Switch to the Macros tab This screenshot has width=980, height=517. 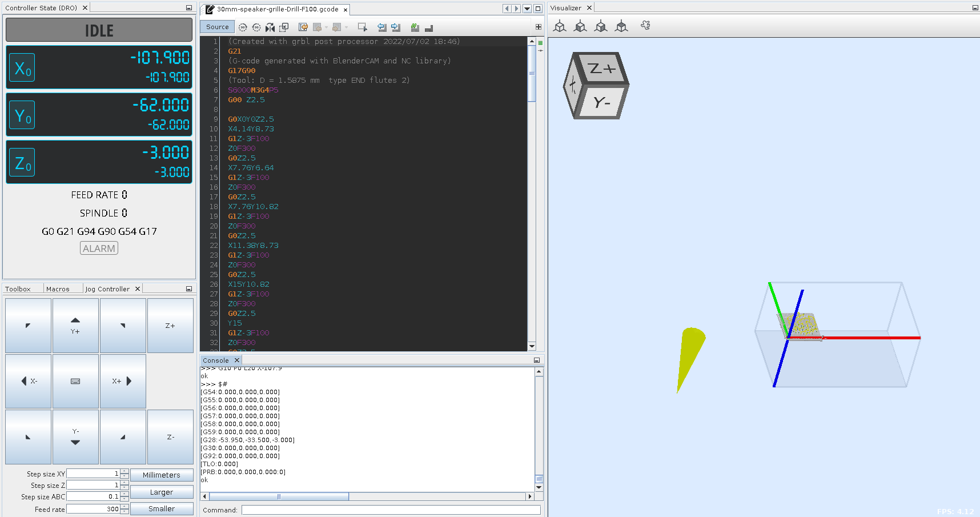click(58, 289)
